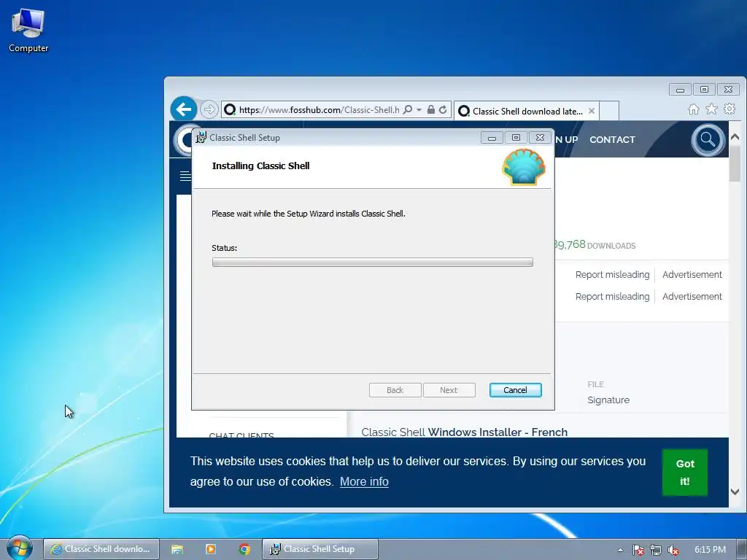747x560 pixels.
Task: Open the address bar dropdown arrow
Action: tap(419, 110)
